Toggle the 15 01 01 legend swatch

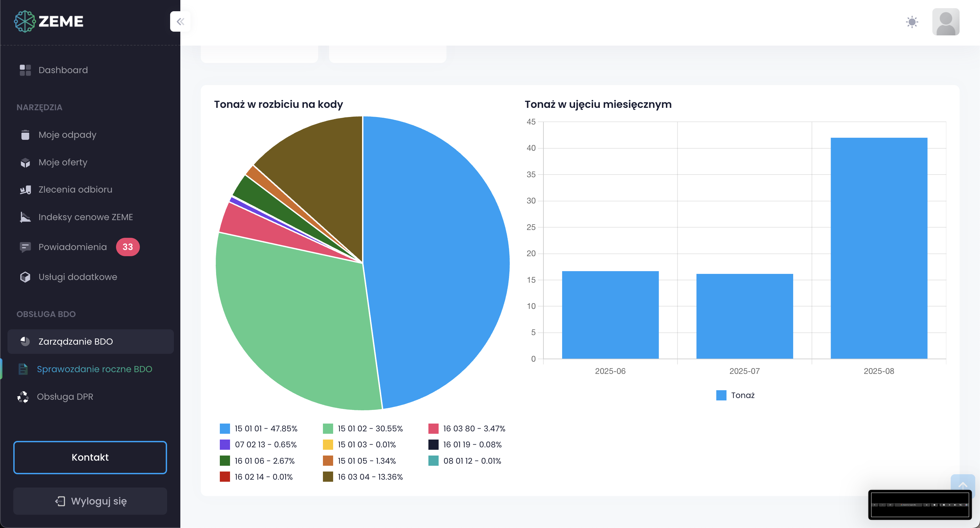click(x=225, y=429)
